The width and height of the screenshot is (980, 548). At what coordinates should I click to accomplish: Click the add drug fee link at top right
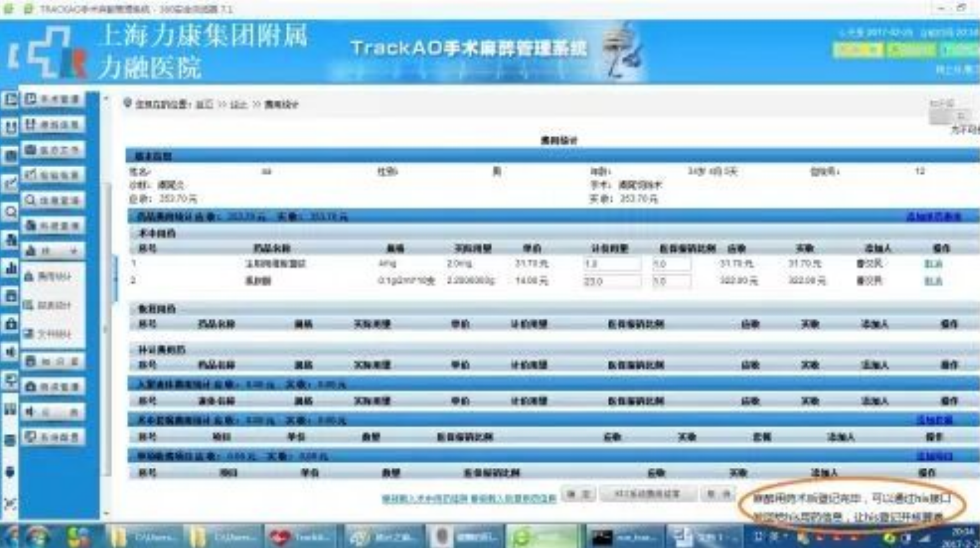(x=933, y=216)
